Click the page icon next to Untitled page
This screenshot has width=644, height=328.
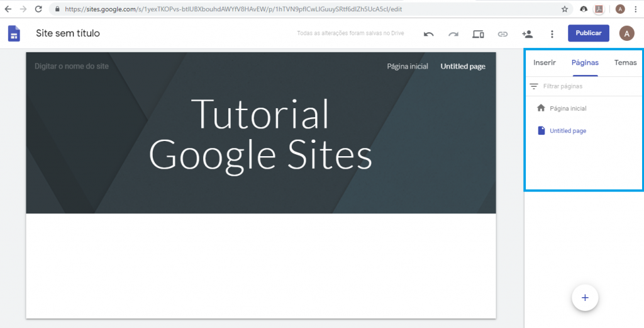click(541, 131)
